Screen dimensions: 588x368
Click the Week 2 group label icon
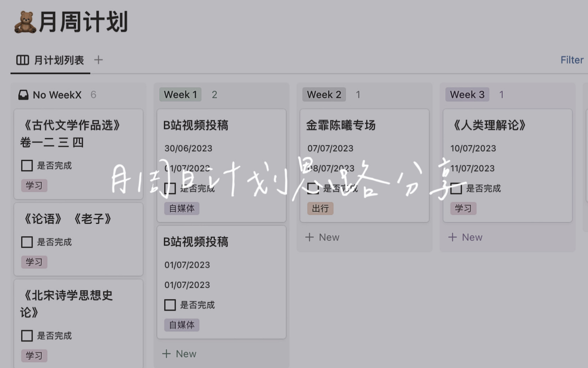[x=325, y=94]
